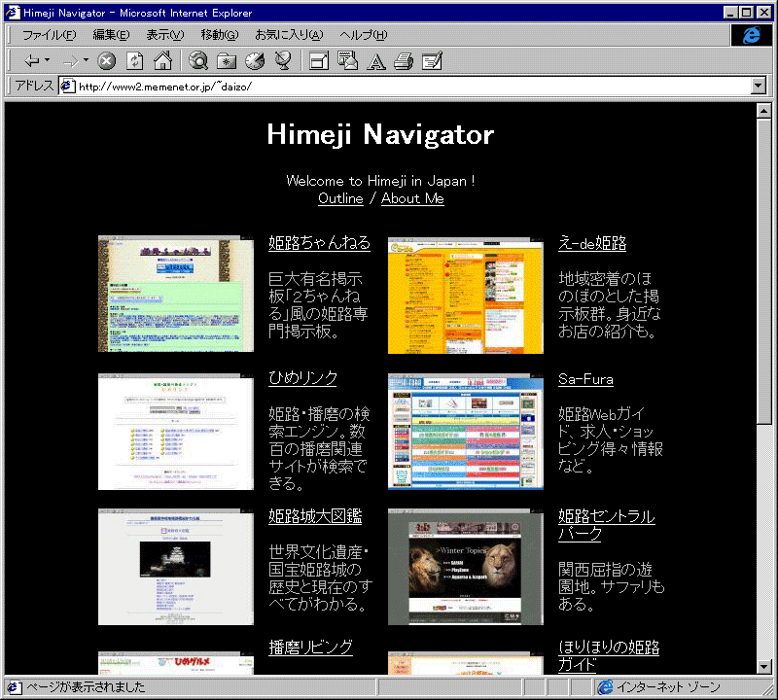This screenshot has width=778, height=700.
Task: Toggle the Fullscreen toolbar icon
Action: [319, 61]
